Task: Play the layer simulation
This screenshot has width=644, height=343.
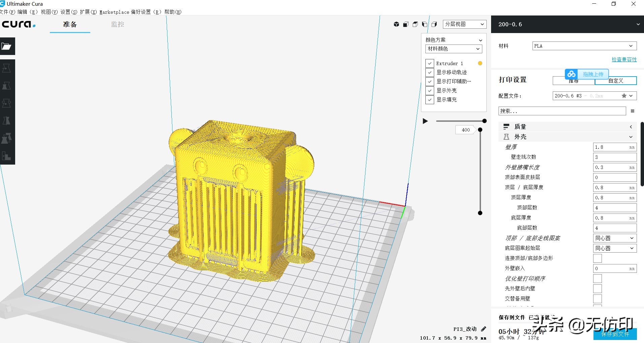Action: (425, 121)
